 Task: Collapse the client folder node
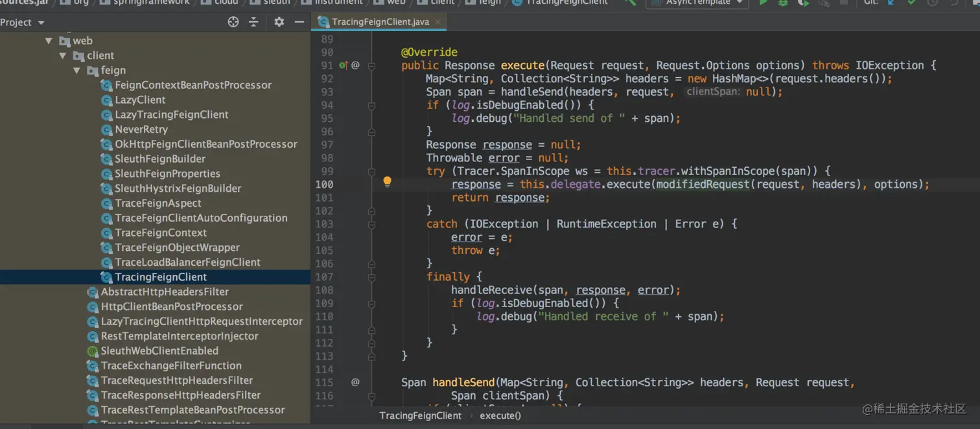pos(63,56)
